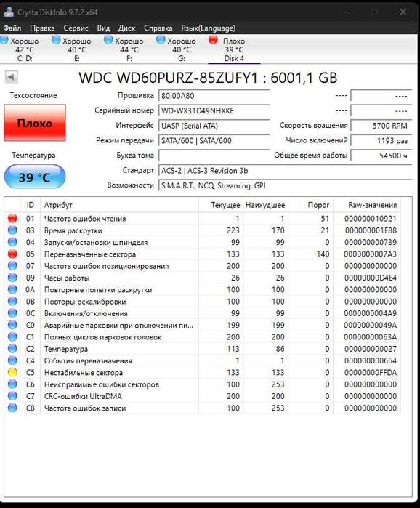This screenshot has width=420, height=508.
Task: Select the F: disk tab
Action: tap(129, 49)
